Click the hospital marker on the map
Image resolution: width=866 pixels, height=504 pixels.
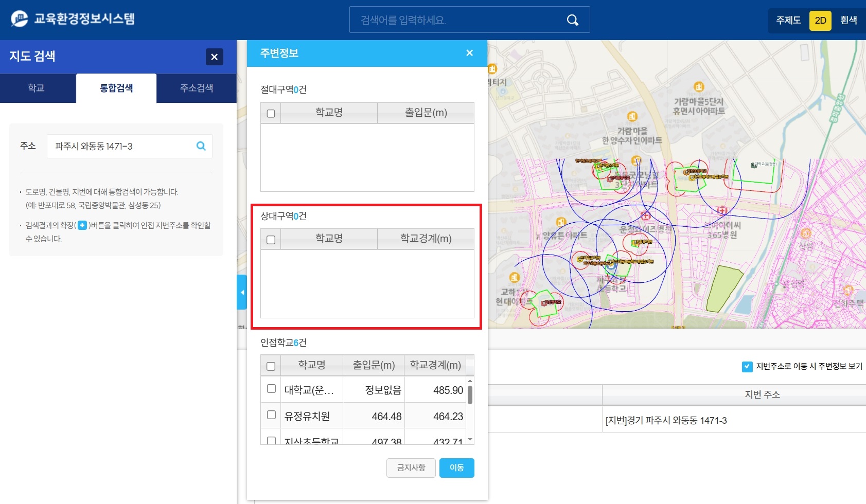point(646,215)
